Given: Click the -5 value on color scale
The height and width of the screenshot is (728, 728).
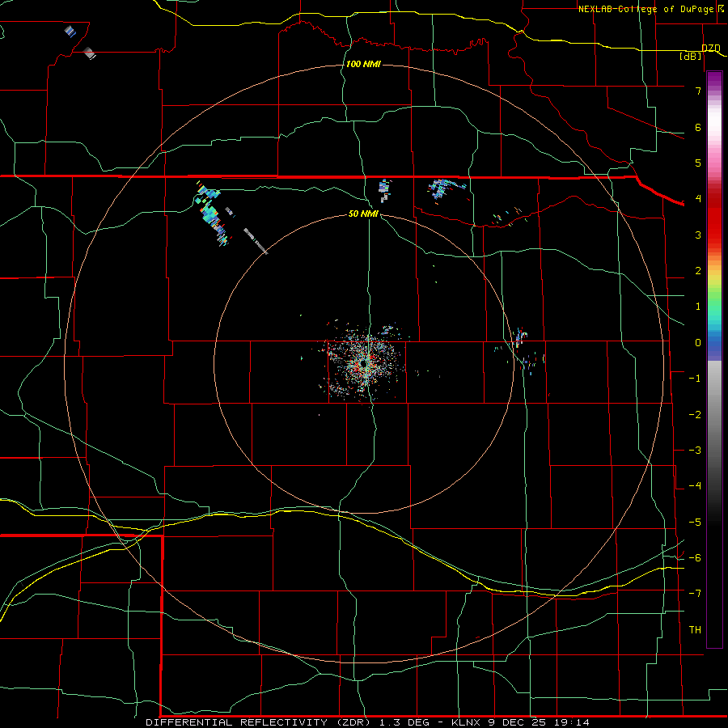Looking at the screenshot, I should [695, 523].
